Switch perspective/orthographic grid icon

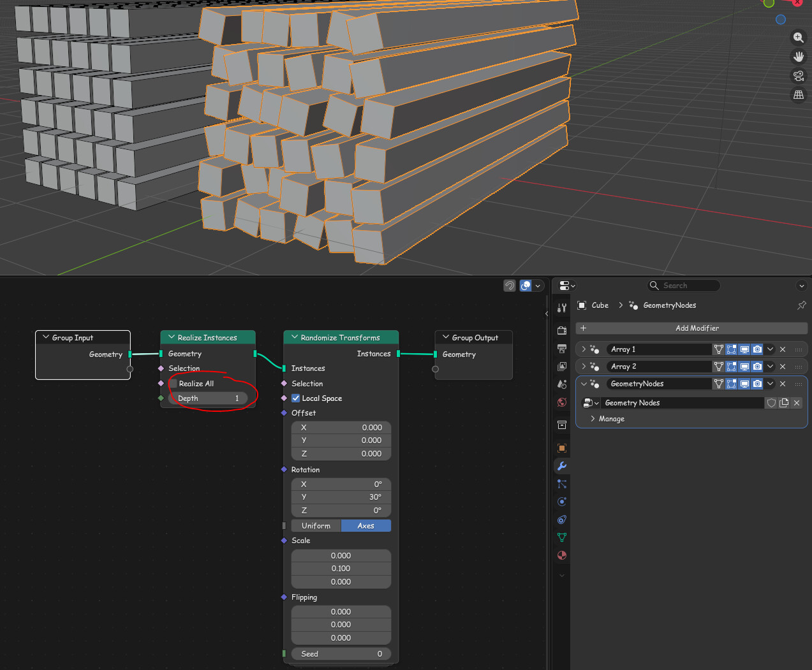tap(798, 95)
